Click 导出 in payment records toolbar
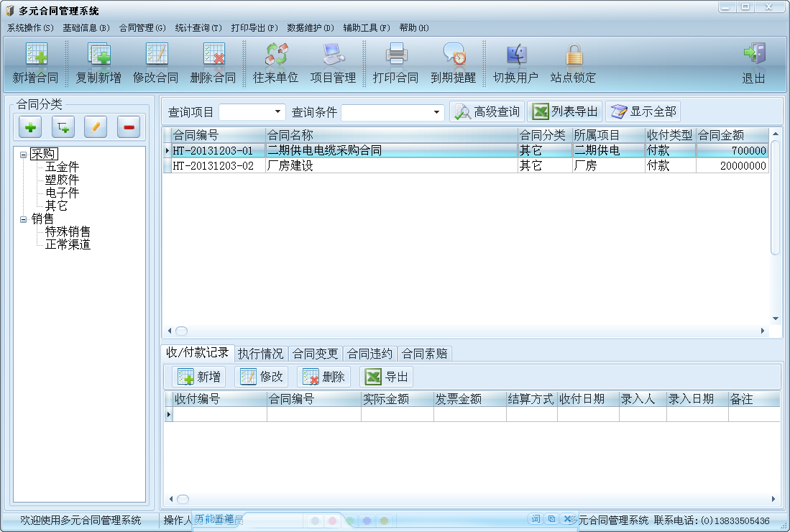 [x=387, y=377]
